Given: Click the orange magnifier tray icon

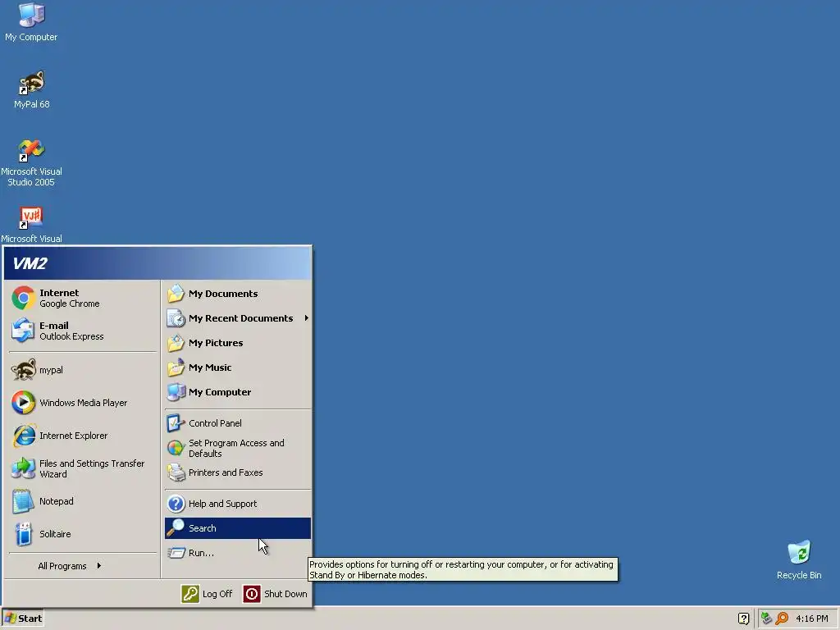Looking at the screenshot, I should pyautogui.click(x=782, y=619).
